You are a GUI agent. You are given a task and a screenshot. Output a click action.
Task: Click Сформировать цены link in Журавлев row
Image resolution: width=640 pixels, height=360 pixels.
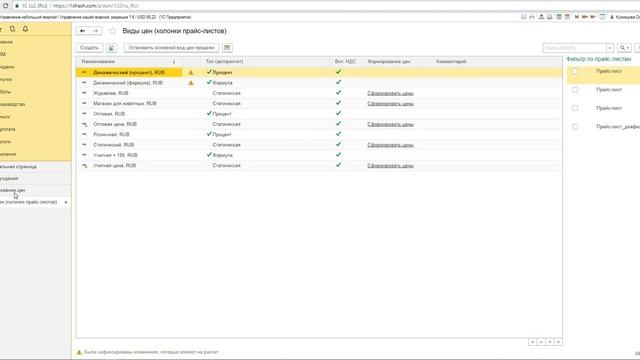click(x=390, y=93)
